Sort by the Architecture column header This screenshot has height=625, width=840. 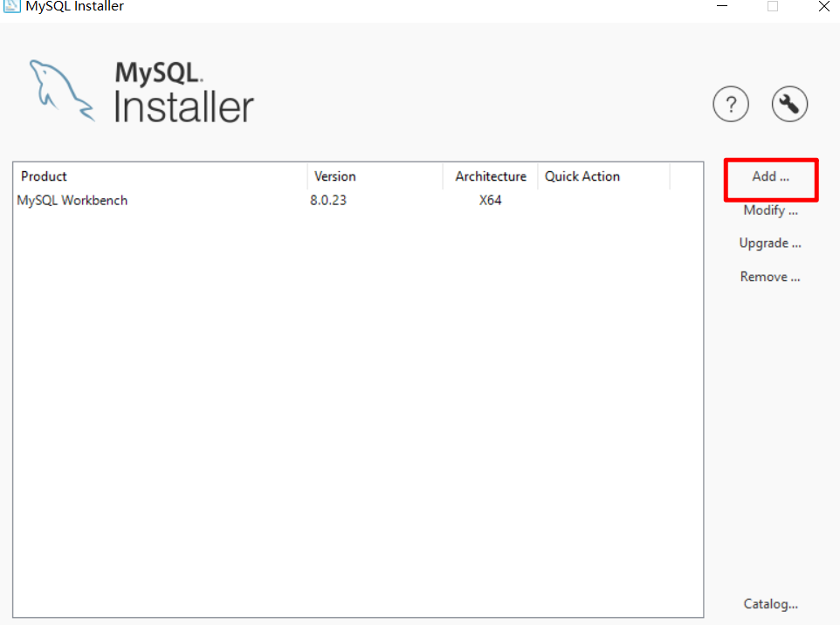coord(490,176)
